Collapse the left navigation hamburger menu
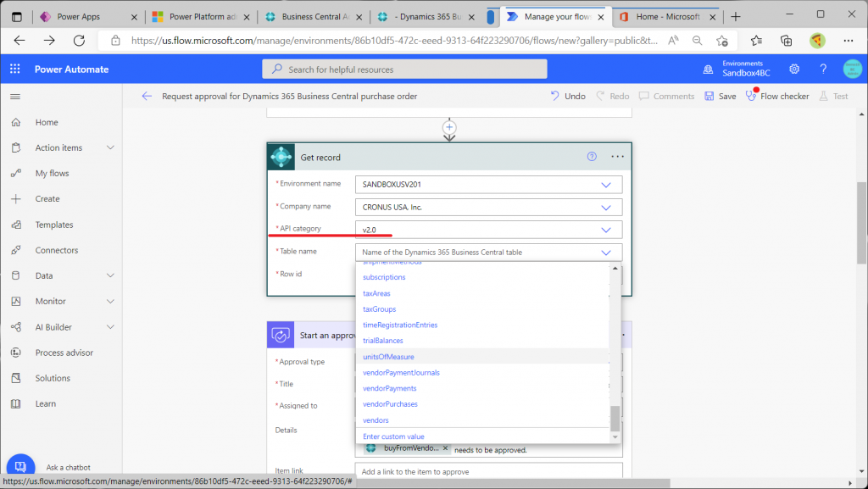 pyautogui.click(x=15, y=97)
